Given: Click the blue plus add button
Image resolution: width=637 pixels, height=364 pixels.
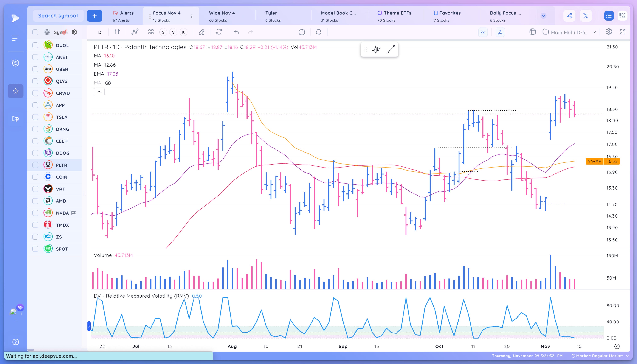Looking at the screenshot, I should (95, 16).
